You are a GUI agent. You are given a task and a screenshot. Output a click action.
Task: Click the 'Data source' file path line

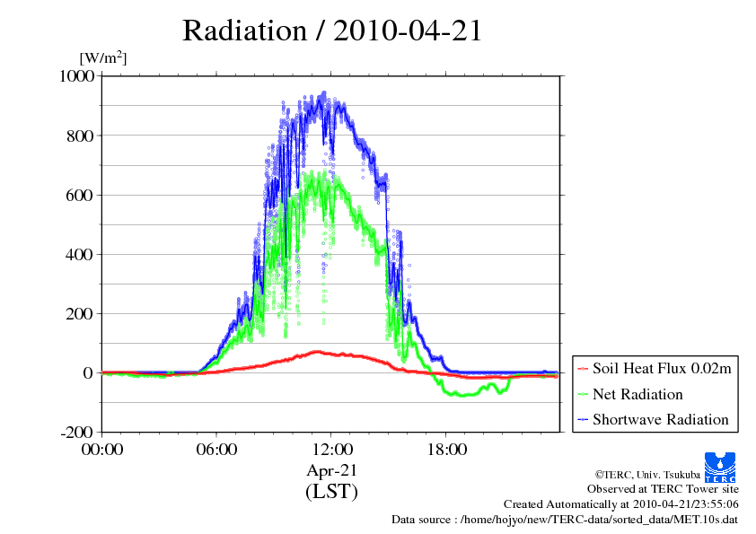point(565,520)
